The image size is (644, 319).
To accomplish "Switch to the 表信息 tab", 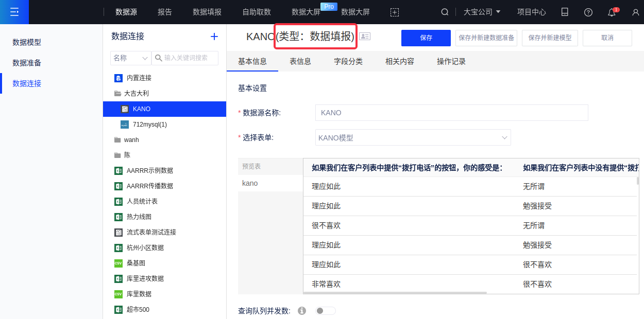I will [300, 61].
